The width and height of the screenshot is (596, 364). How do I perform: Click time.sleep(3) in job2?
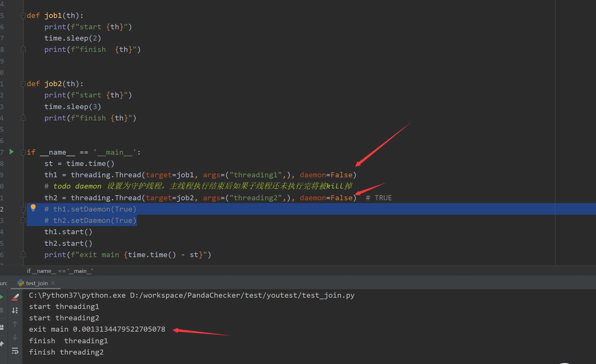point(73,107)
